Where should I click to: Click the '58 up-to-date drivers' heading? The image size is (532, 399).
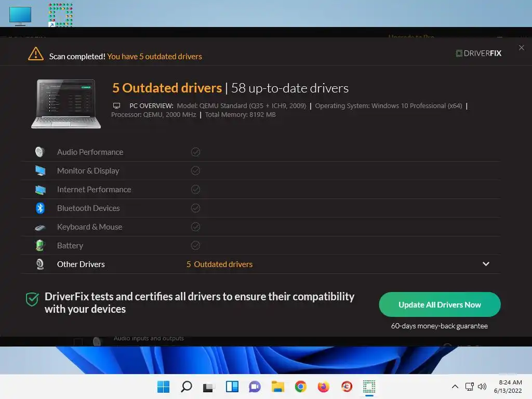pos(290,88)
